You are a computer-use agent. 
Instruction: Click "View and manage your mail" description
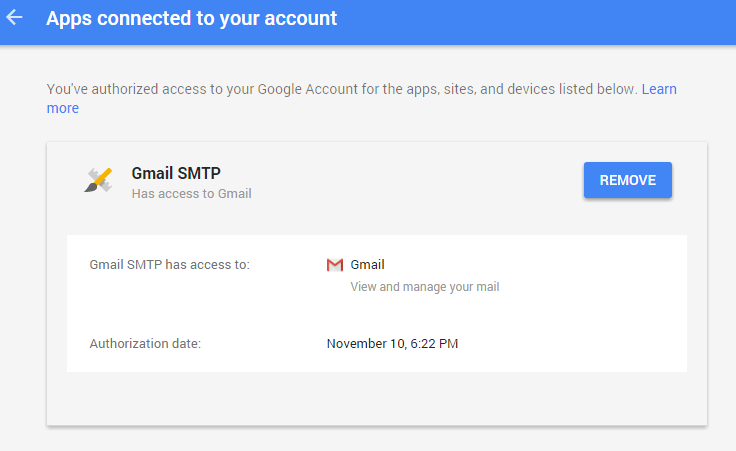pyautogui.click(x=425, y=287)
